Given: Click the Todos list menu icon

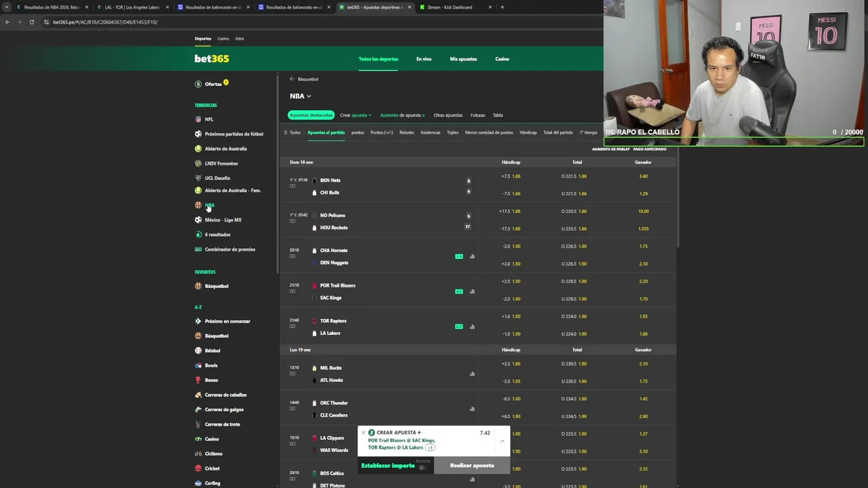Looking at the screenshot, I should coord(285,133).
